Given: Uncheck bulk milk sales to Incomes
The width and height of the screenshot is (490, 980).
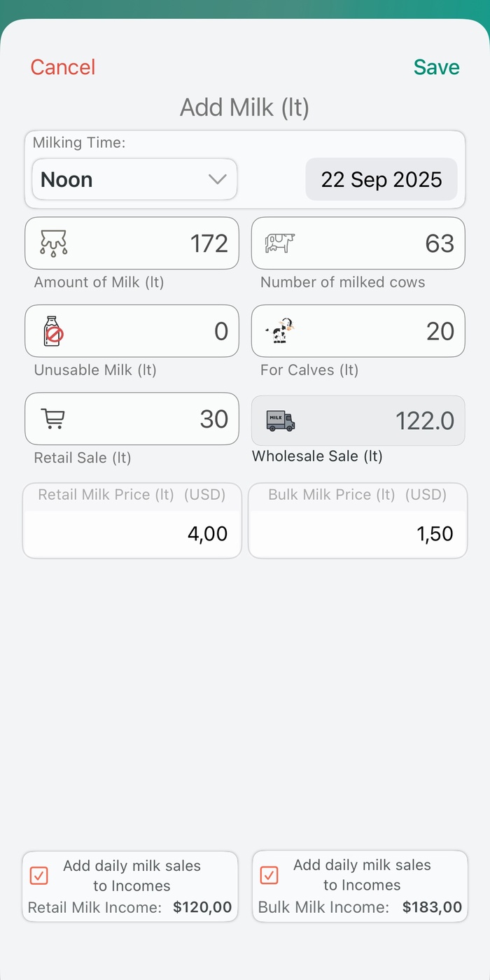Looking at the screenshot, I should pos(269,875).
